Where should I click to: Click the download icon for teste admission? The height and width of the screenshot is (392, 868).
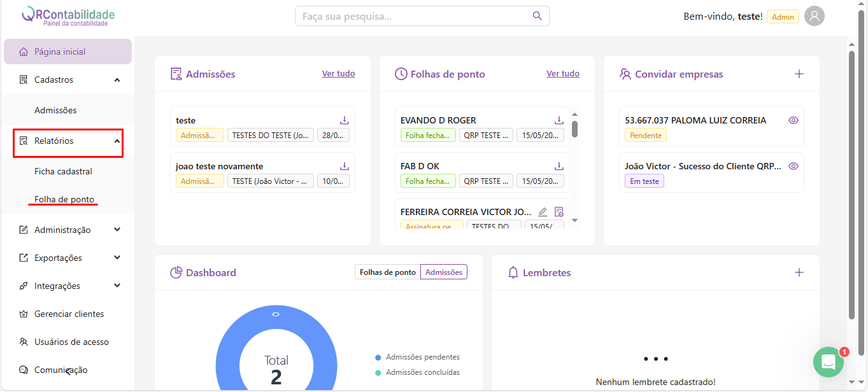coord(344,120)
